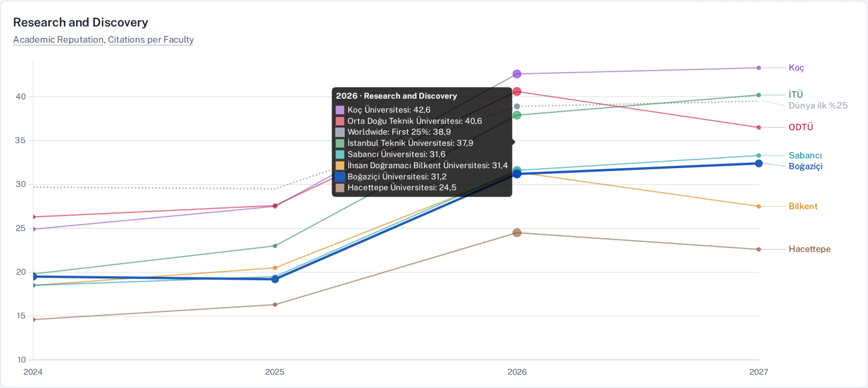This screenshot has width=868, height=388.
Task: Click the Research and Discovery chart title
Action: pyautogui.click(x=80, y=22)
